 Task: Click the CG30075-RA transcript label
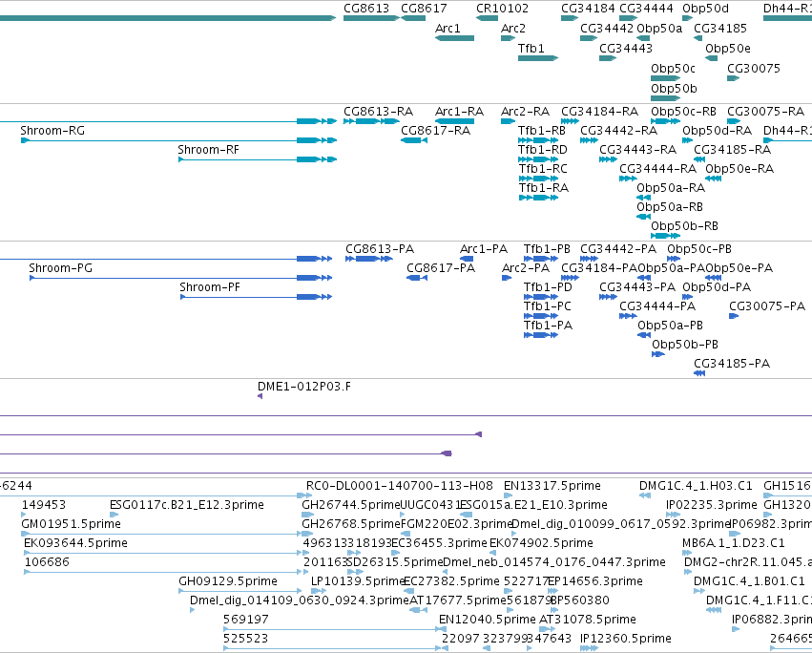pyautogui.click(x=766, y=112)
